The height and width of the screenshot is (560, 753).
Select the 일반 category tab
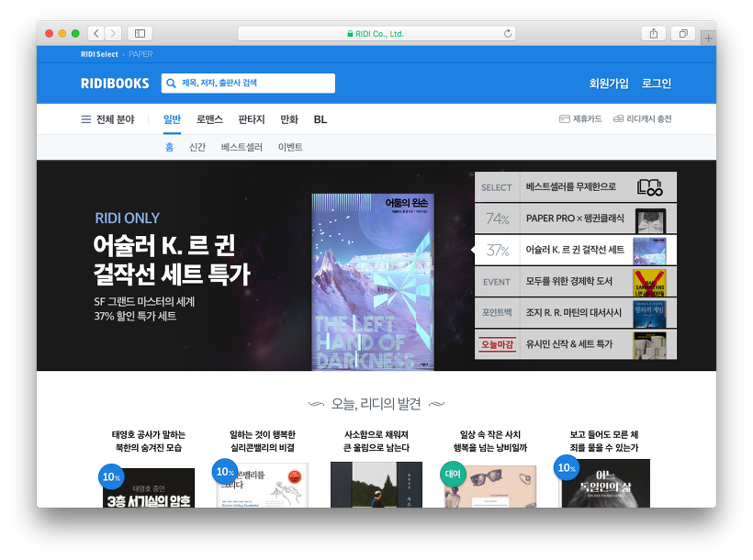[x=172, y=119]
